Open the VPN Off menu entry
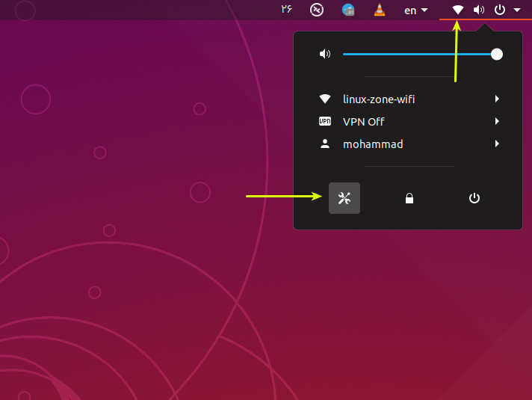 pyautogui.click(x=408, y=122)
